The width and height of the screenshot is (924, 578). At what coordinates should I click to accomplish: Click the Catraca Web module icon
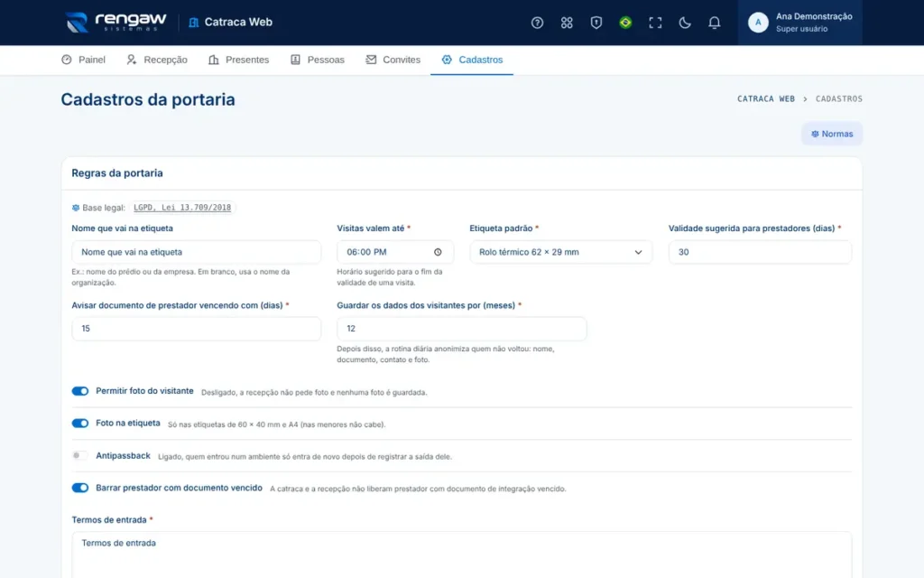[193, 23]
